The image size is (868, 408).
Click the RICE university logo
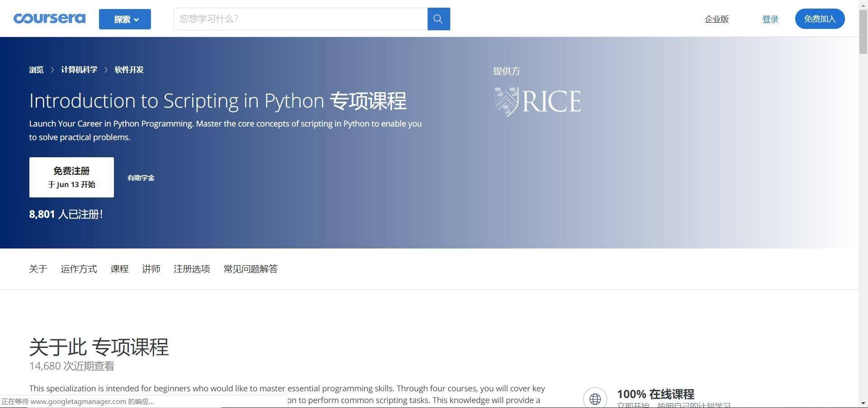(537, 101)
